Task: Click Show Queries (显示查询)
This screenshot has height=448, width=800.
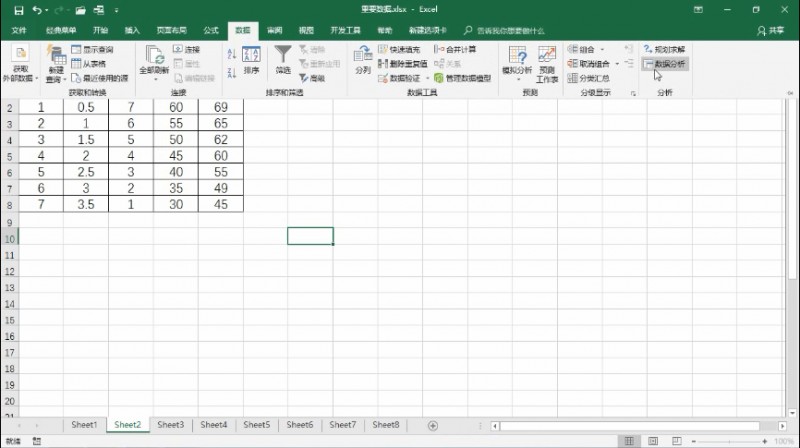Action: 92,49
